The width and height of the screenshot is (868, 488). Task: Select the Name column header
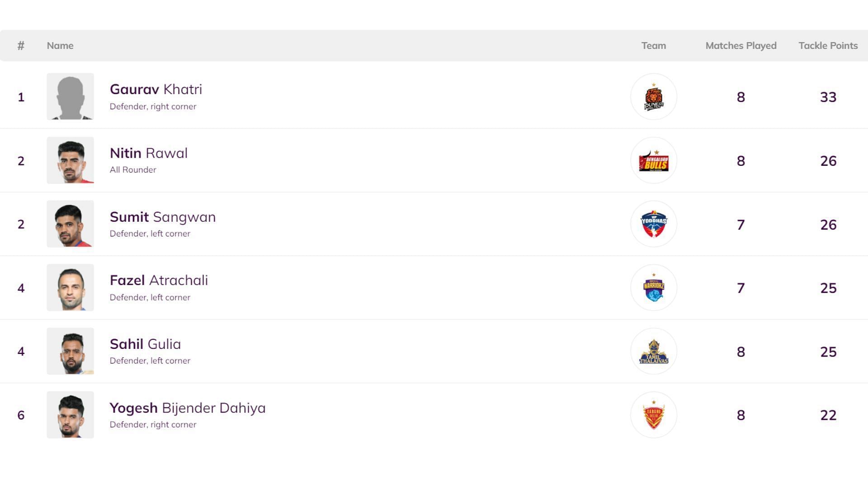[x=60, y=46]
